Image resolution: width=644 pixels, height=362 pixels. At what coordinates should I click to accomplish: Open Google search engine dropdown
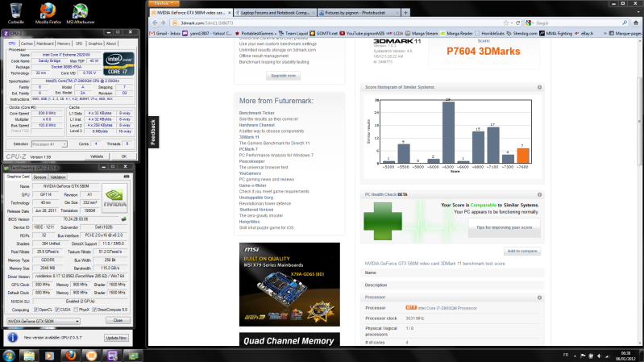point(530,23)
